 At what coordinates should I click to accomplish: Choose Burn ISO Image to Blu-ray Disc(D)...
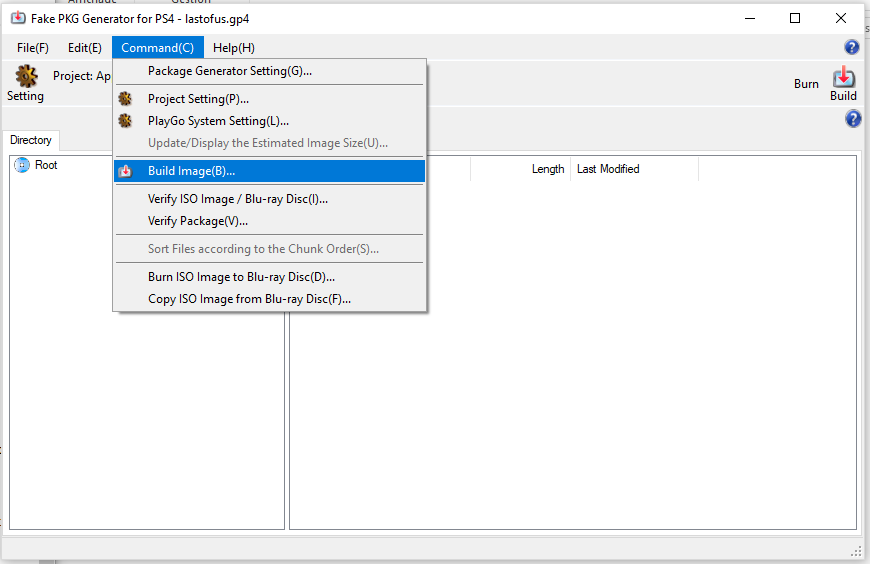(270, 276)
